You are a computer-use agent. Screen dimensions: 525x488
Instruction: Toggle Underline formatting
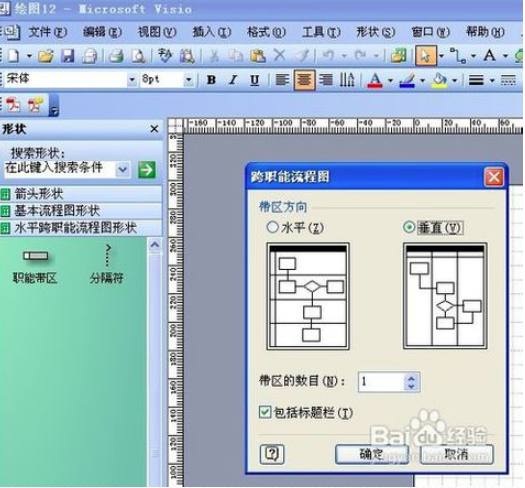pyautogui.click(x=254, y=80)
